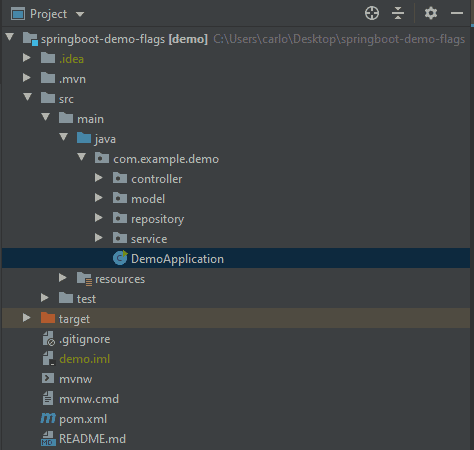This screenshot has width=474, height=450.
Task: Click the README.md markdown file icon
Action: [48, 438]
